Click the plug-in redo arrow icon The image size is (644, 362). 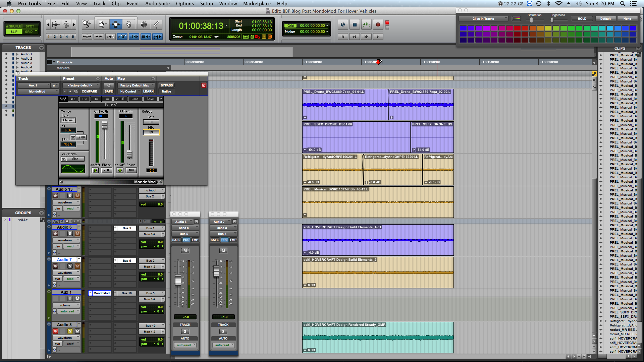click(x=85, y=99)
